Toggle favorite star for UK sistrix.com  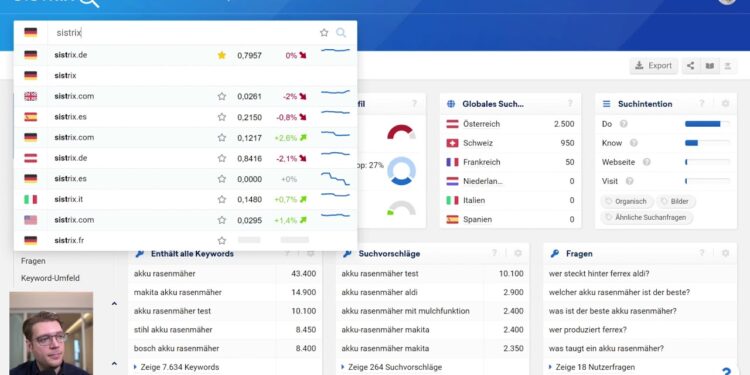pos(221,96)
